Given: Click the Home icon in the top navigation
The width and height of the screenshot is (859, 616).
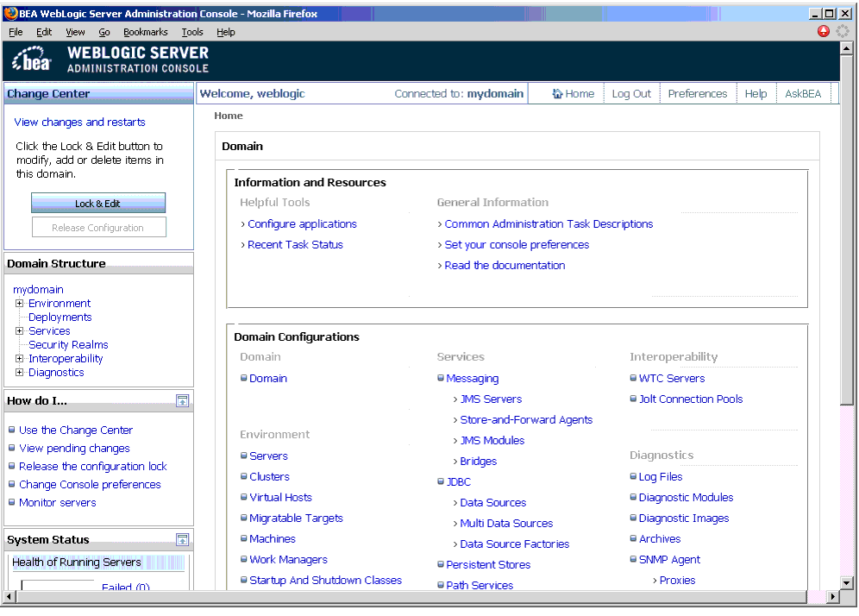Looking at the screenshot, I should [558, 94].
